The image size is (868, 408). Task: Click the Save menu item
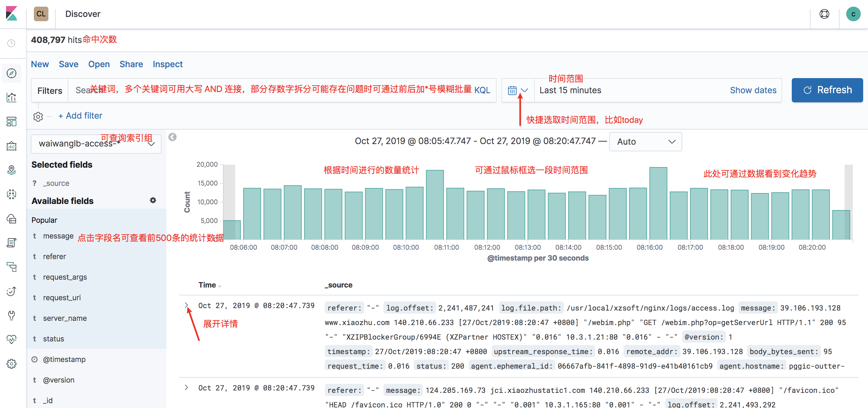pos(68,64)
